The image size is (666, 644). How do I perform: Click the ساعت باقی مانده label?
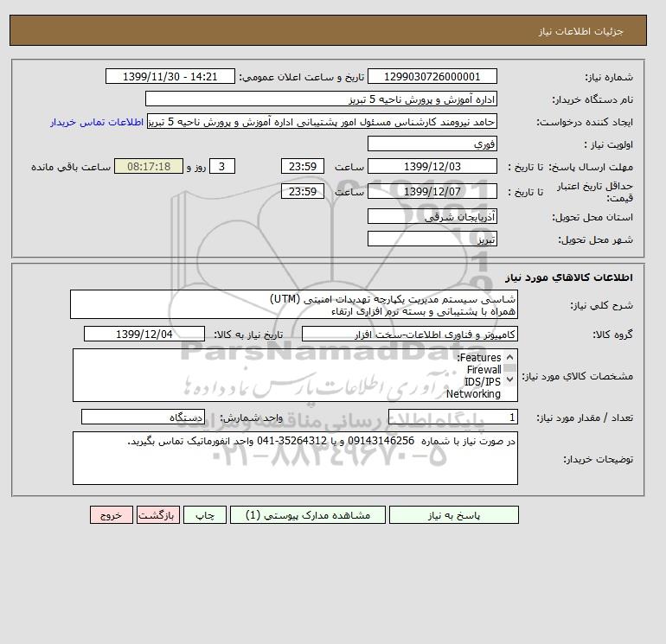tap(71, 167)
